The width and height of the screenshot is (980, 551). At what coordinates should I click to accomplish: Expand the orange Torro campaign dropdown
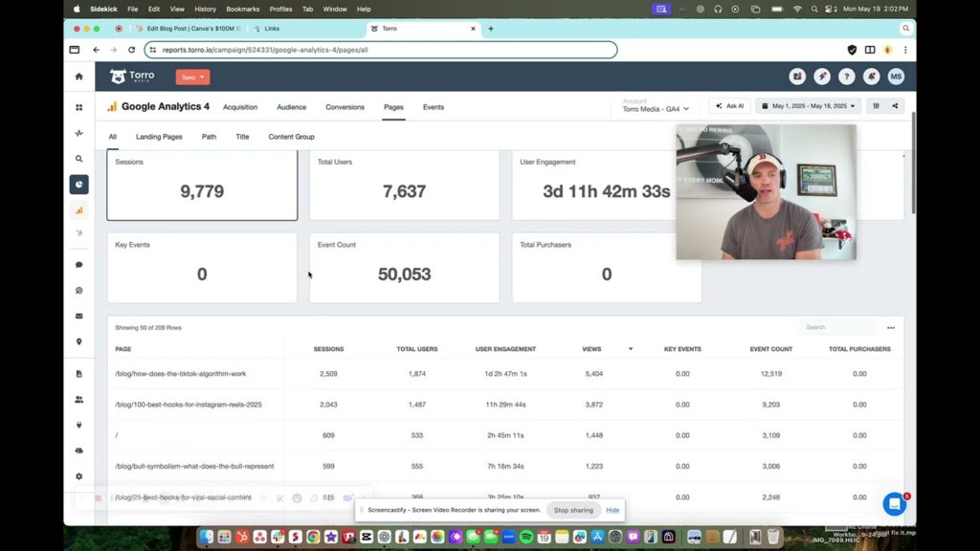(192, 77)
